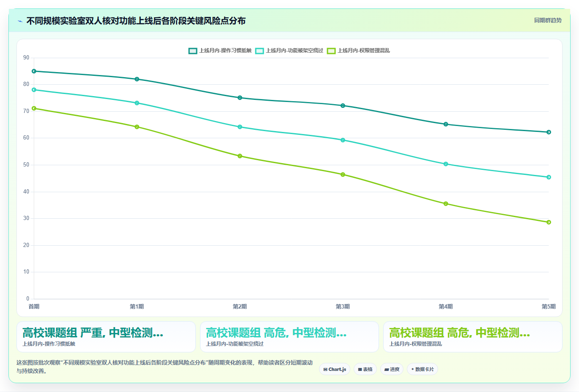
Task: Click light turquoise data point at 第1期
Action: click(x=137, y=103)
